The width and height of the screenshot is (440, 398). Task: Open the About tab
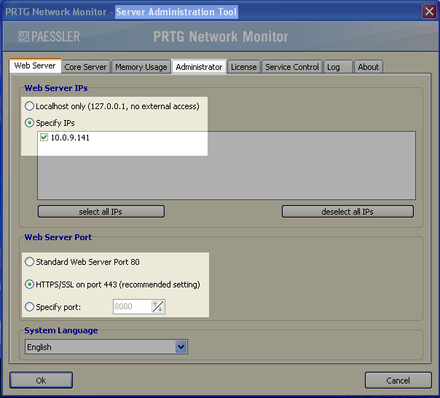[x=368, y=67]
